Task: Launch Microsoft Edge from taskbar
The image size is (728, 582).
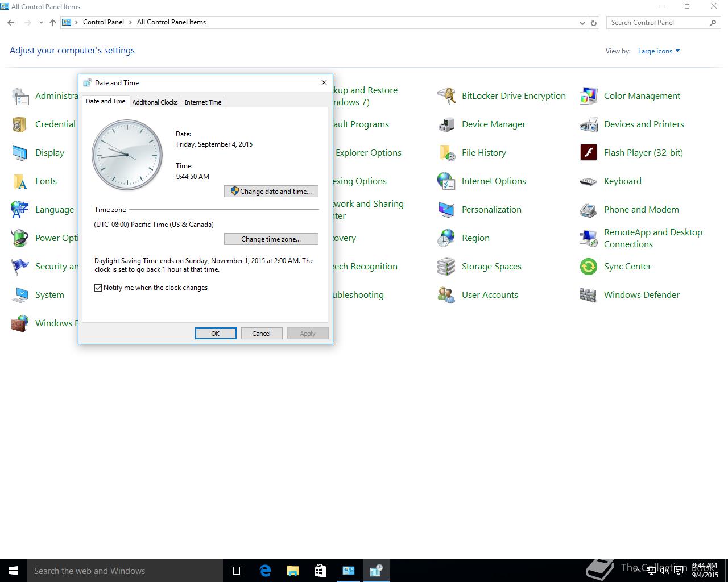Action: coord(264,571)
